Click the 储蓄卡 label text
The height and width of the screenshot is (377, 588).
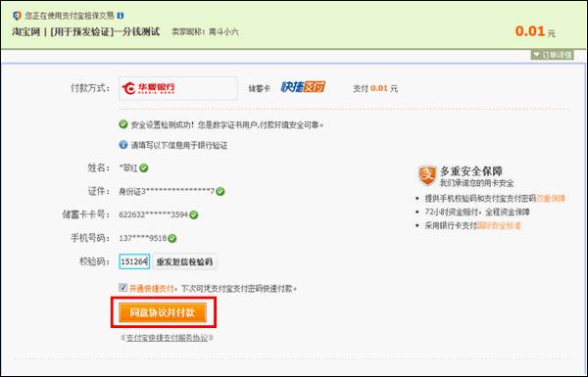[x=259, y=89]
